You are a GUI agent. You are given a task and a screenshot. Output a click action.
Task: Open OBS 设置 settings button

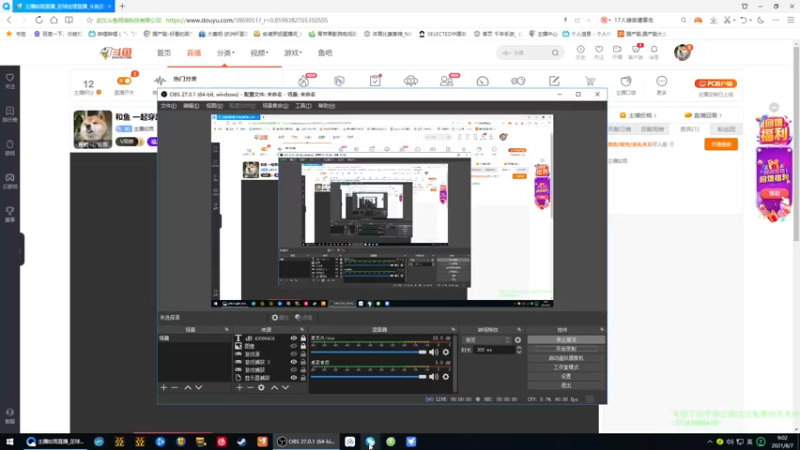click(x=566, y=377)
